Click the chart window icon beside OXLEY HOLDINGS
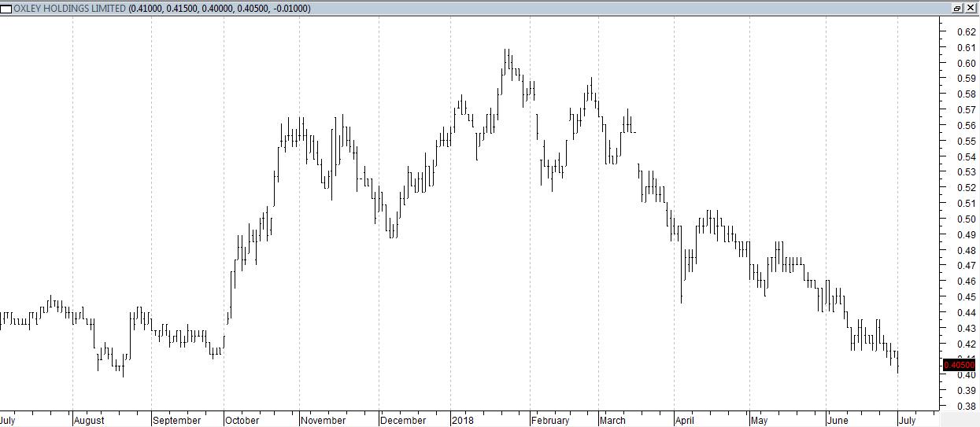Viewport: 980px width, 427px height. (6, 8)
